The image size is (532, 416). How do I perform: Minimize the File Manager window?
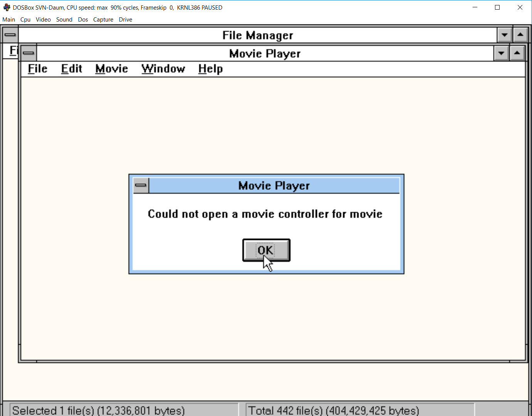pos(504,35)
